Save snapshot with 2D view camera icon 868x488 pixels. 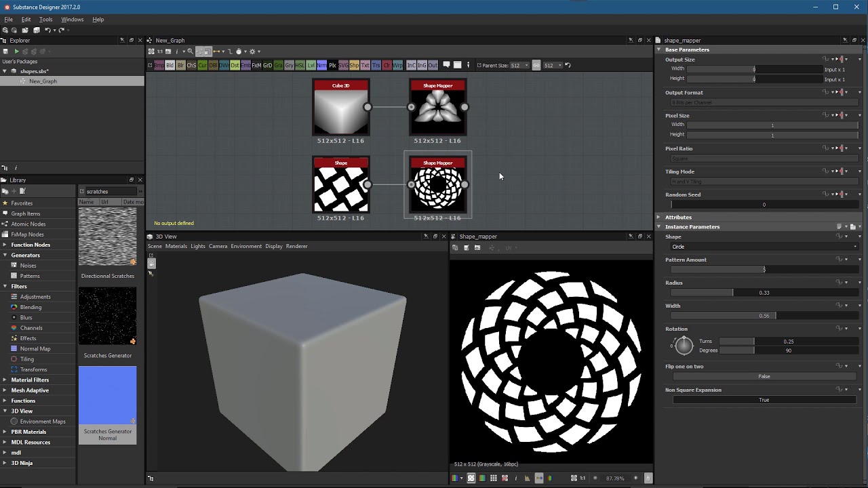(477, 247)
